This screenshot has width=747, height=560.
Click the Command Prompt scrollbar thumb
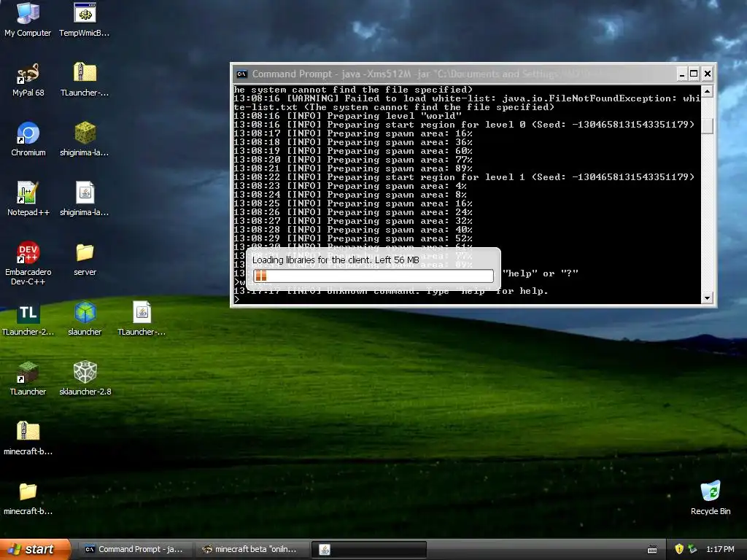tap(708, 125)
